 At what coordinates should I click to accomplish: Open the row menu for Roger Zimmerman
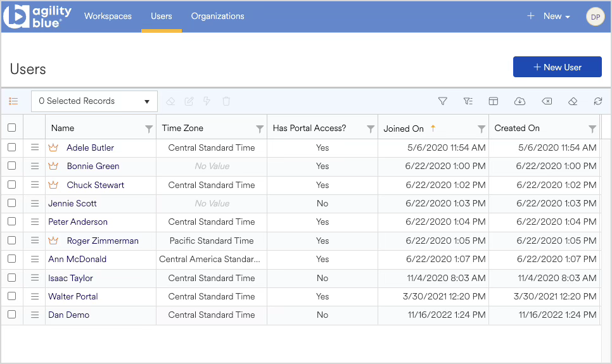pos(35,241)
